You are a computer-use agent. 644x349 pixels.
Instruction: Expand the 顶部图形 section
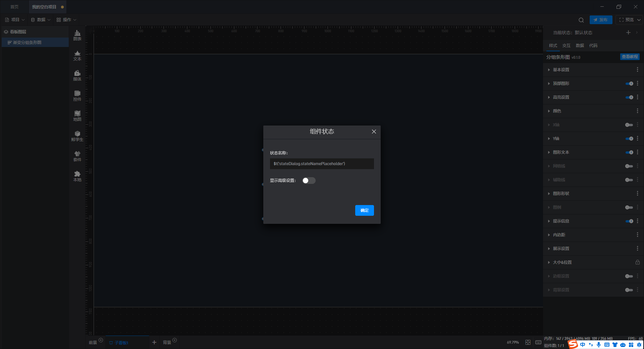point(549,84)
